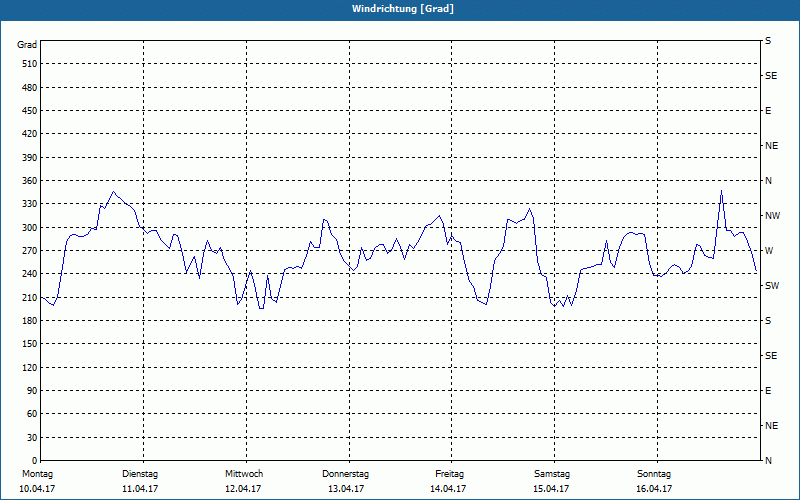
Task: Click the 'N' compass label beside the 360 gridline
Action: tap(768, 181)
